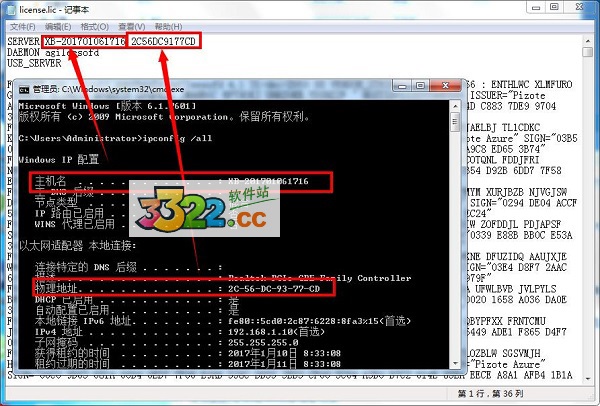Click Notepad scrollbar up arrow
This screenshot has height=406, width=600.
(587, 41)
